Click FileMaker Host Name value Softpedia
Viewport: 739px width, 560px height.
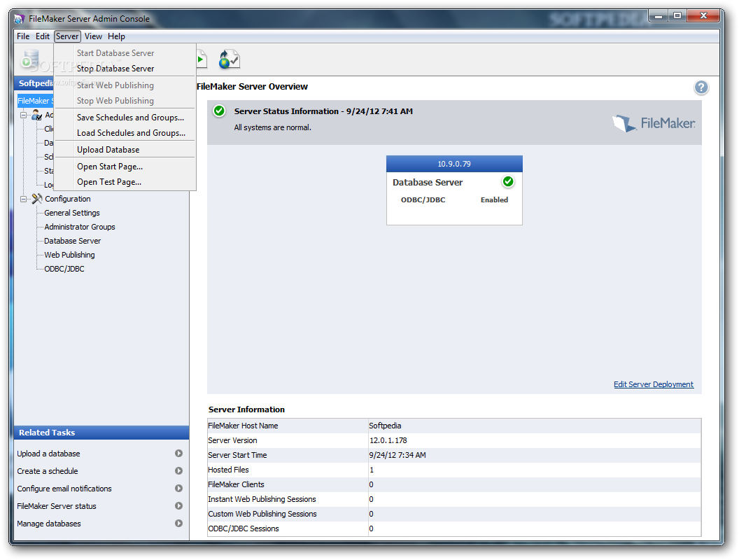[385, 426]
